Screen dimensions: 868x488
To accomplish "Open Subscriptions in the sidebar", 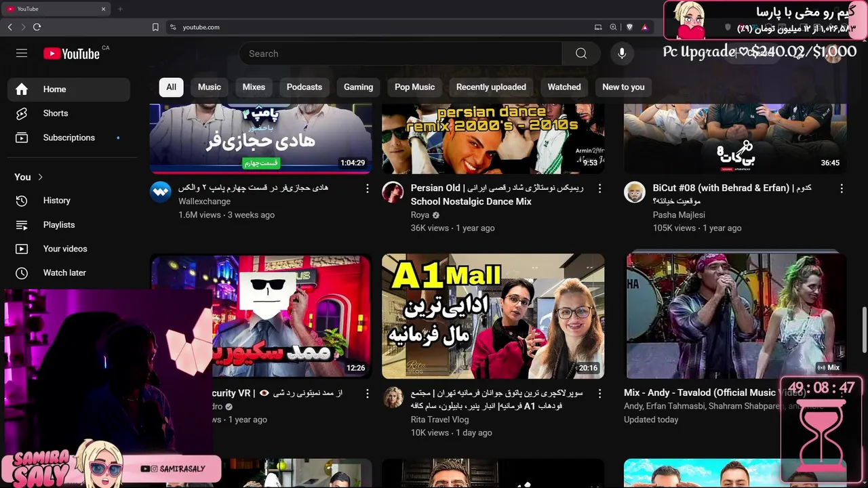I will (x=68, y=138).
